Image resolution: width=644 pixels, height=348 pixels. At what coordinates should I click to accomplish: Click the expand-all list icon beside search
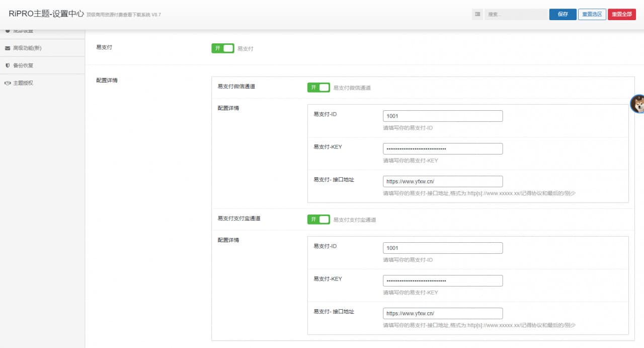(x=477, y=14)
